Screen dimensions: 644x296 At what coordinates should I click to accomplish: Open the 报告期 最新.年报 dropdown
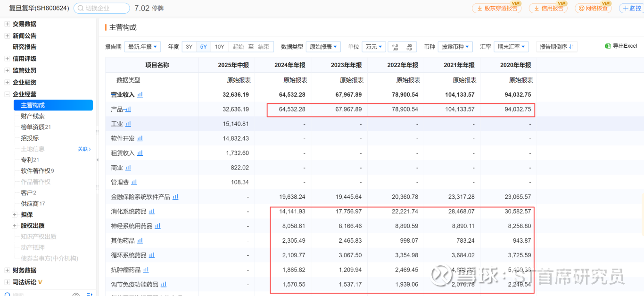click(x=143, y=47)
